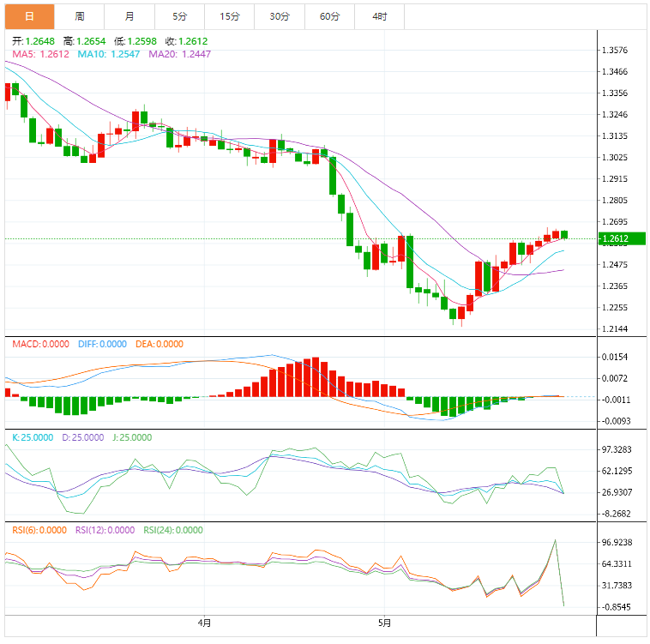Click the MA5 indicator label
Viewport: 650px width, 644px height.
(40, 54)
